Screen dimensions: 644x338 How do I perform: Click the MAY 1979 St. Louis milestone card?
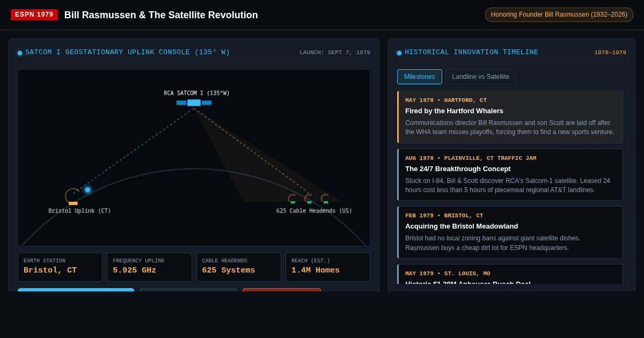pyautogui.click(x=510, y=274)
